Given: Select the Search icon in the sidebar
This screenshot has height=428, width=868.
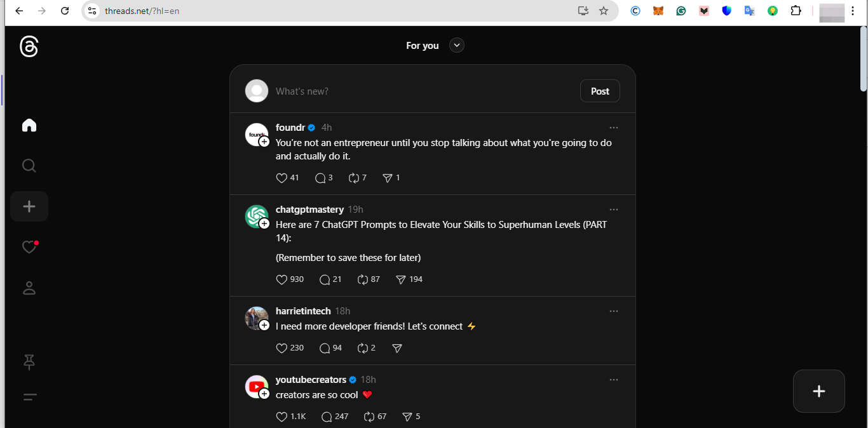Looking at the screenshot, I should [x=29, y=166].
